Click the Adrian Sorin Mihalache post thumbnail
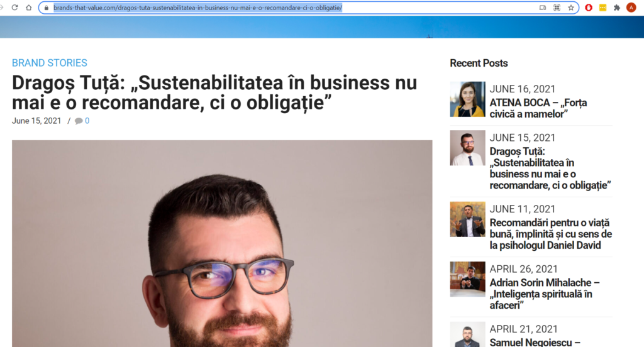 [467, 279]
